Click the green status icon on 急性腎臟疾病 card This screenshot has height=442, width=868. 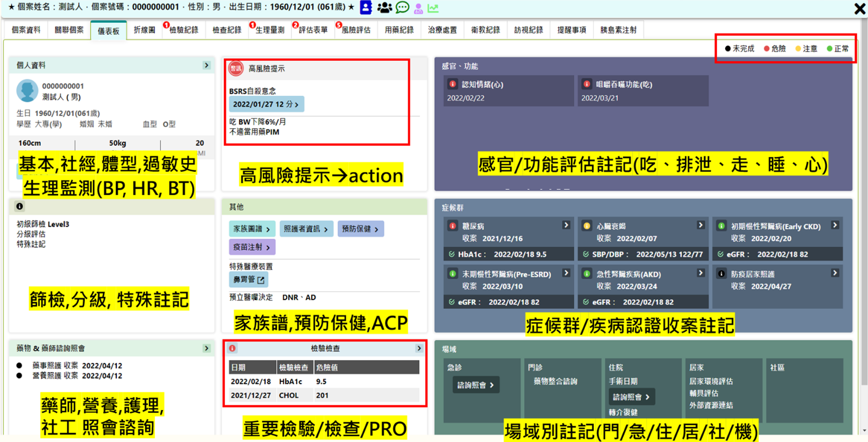587,274
